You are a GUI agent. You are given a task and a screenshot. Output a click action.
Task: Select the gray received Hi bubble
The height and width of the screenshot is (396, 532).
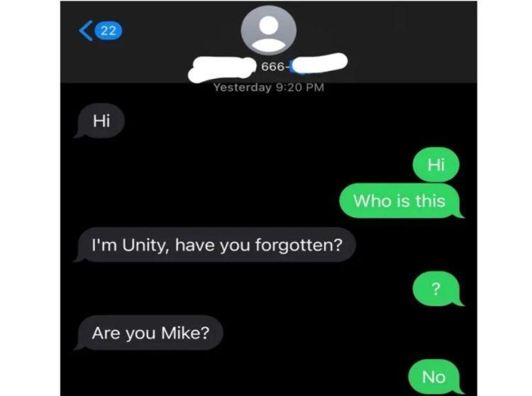pos(100,121)
